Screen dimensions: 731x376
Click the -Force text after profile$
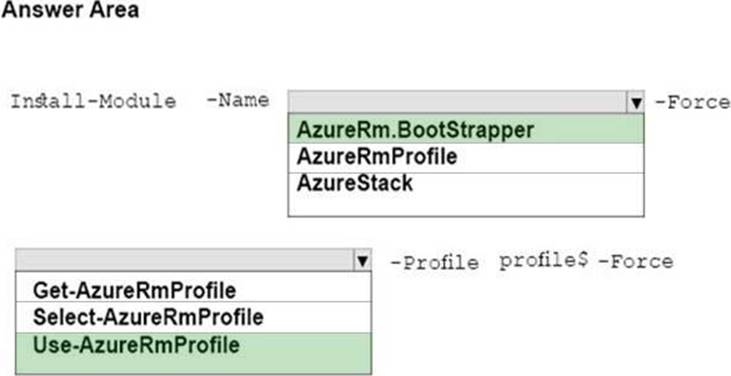pyautogui.click(x=635, y=262)
